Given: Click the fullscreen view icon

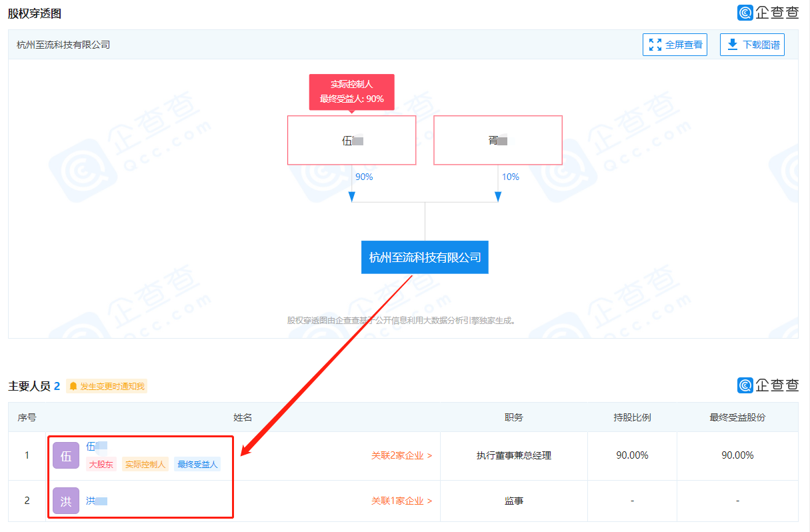Looking at the screenshot, I should click(x=655, y=45).
